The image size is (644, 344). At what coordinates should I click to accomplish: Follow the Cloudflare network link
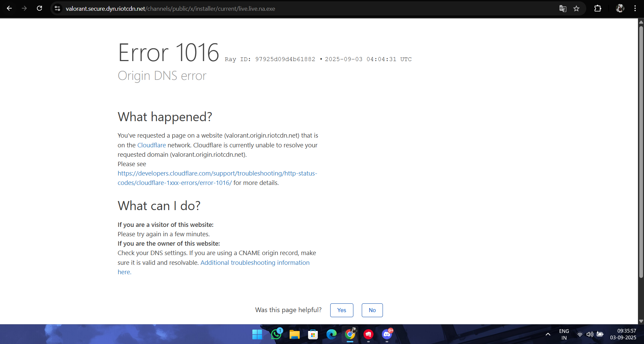click(x=152, y=145)
